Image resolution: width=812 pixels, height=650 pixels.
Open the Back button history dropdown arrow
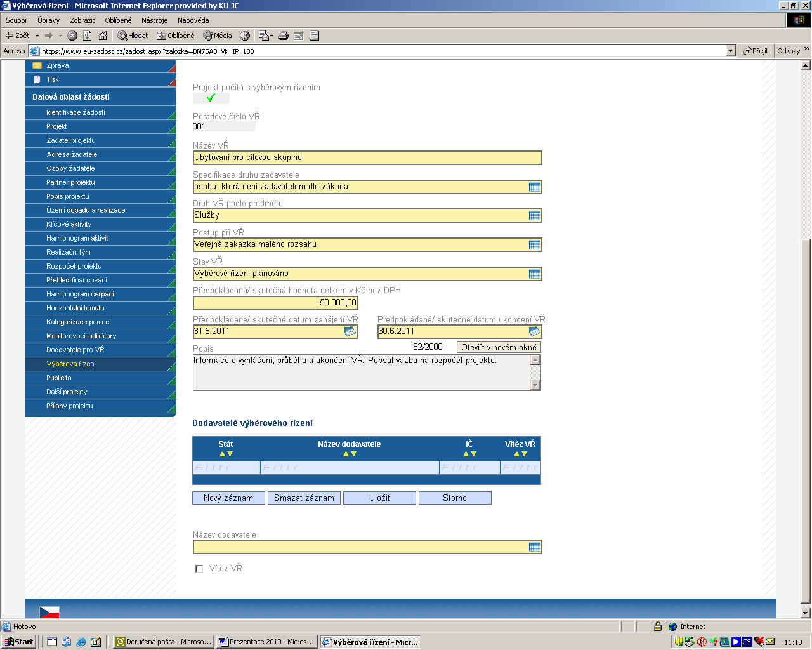(x=37, y=36)
